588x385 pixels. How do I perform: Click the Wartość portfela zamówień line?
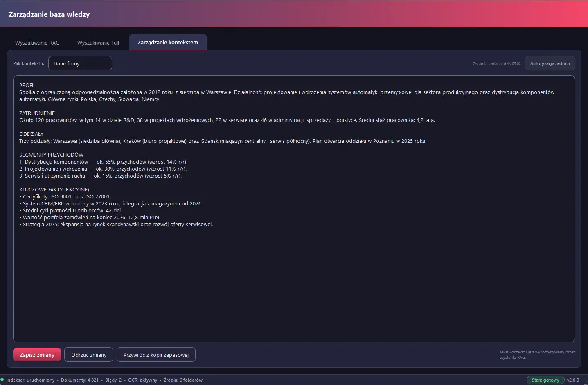[x=90, y=217]
